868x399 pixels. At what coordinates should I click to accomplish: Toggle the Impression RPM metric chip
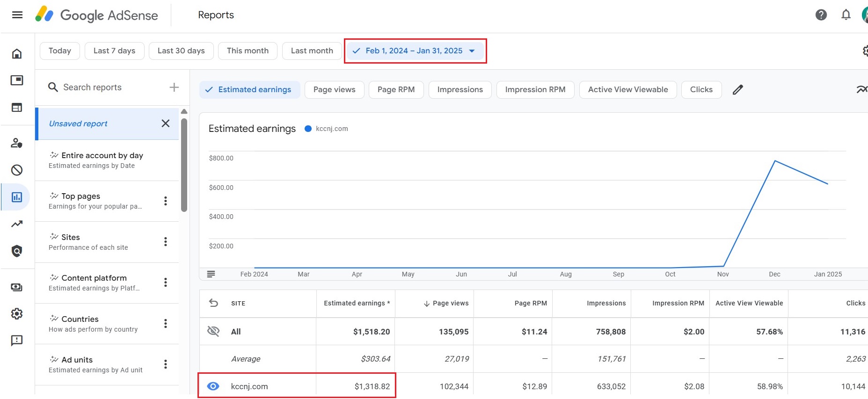pos(535,90)
